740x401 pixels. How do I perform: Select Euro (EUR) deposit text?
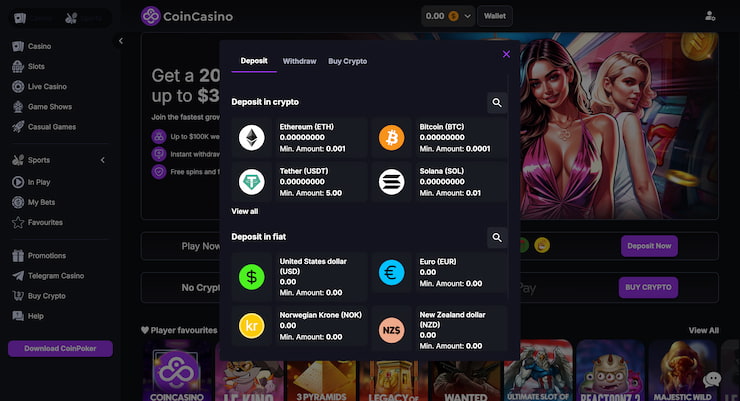tap(437, 261)
